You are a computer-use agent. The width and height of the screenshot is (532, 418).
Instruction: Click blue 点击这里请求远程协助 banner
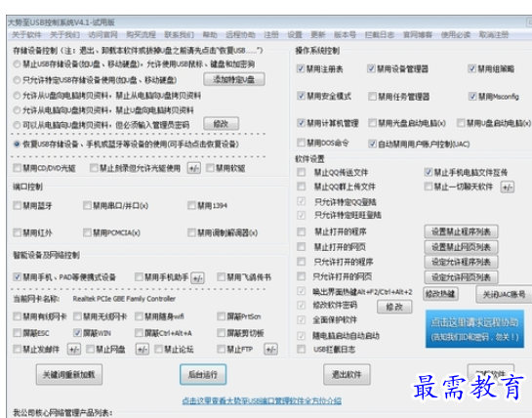pyautogui.click(x=474, y=329)
